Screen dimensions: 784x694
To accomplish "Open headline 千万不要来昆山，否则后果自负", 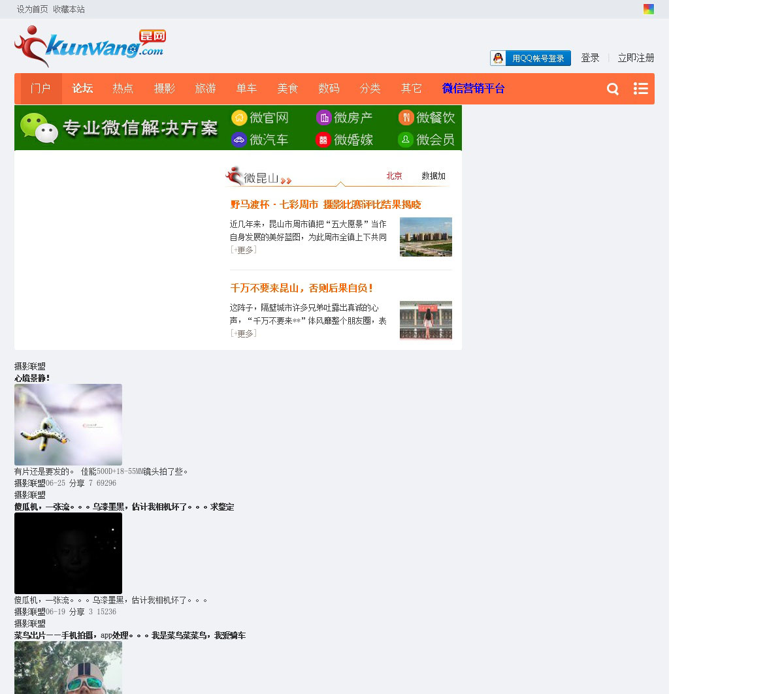I will (x=302, y=289).
